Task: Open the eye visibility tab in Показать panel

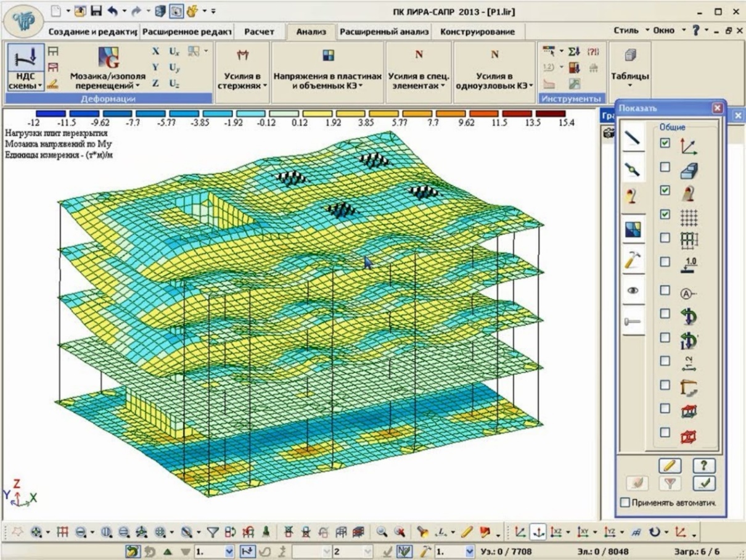Action: pyautogui.click(x=633, y=290)
